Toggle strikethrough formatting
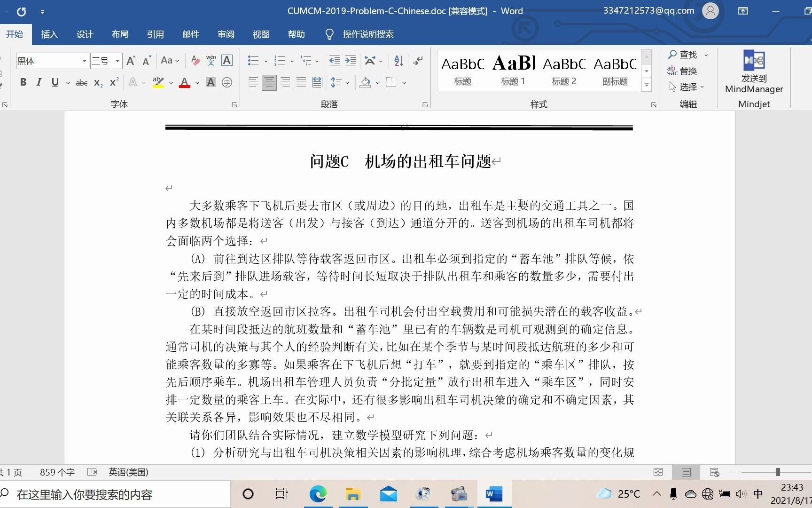The width and height of the screenshot is (812, 508). click(81, 82)
